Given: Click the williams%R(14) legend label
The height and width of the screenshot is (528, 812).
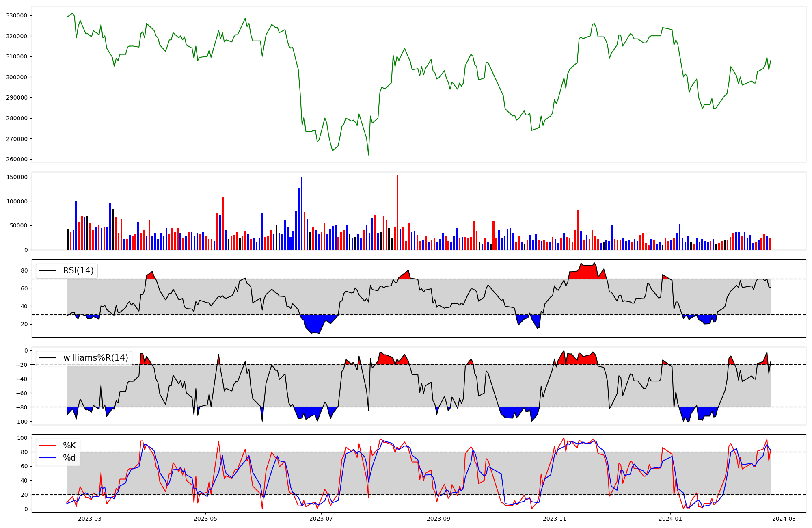Looking at the screenshot, I should 95,358.
